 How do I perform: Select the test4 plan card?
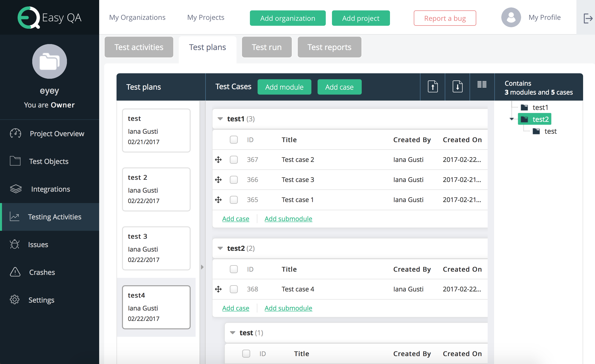(x=156, y=307)
